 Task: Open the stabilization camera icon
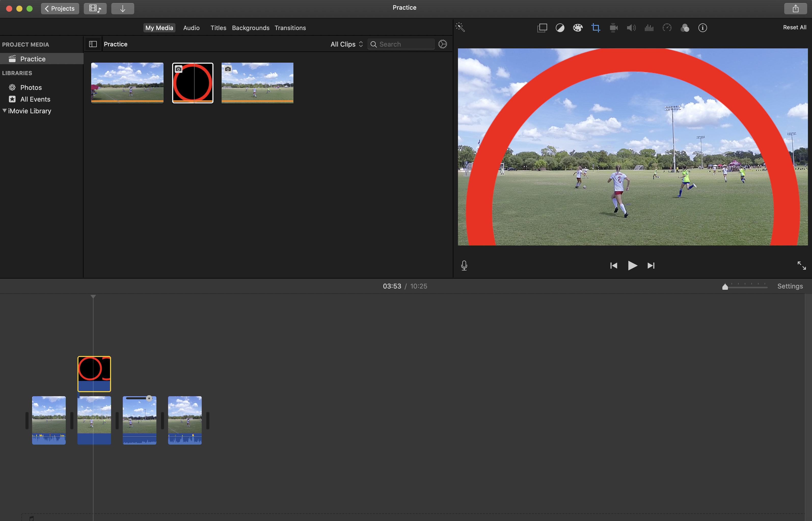click(613, 28)
